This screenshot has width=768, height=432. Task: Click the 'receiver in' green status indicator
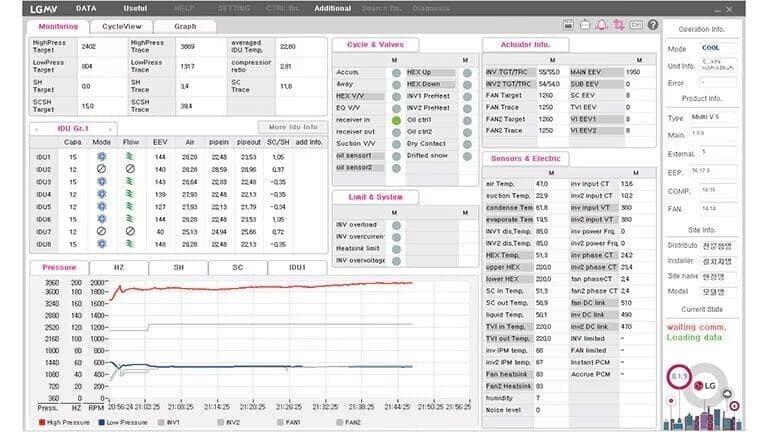click(396, 119)
